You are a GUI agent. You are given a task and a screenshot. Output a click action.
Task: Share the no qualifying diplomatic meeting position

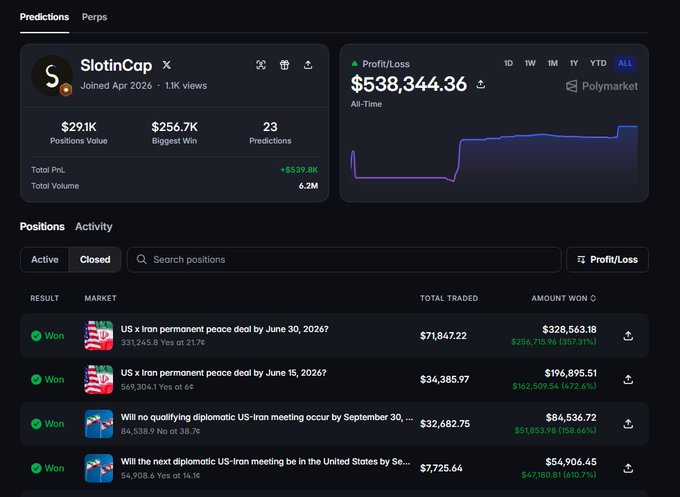[x=628, y=424]
